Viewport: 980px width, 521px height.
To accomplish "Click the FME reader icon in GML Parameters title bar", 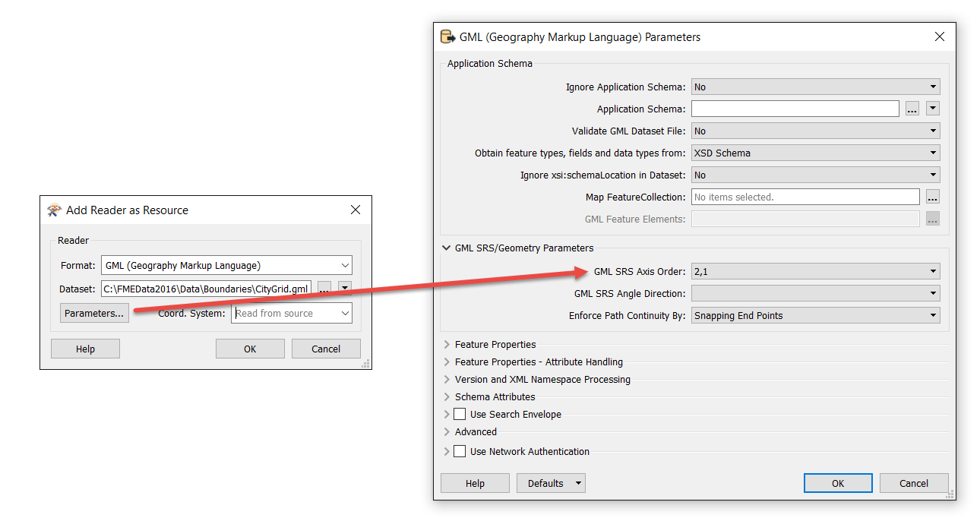I will point(447,36).
